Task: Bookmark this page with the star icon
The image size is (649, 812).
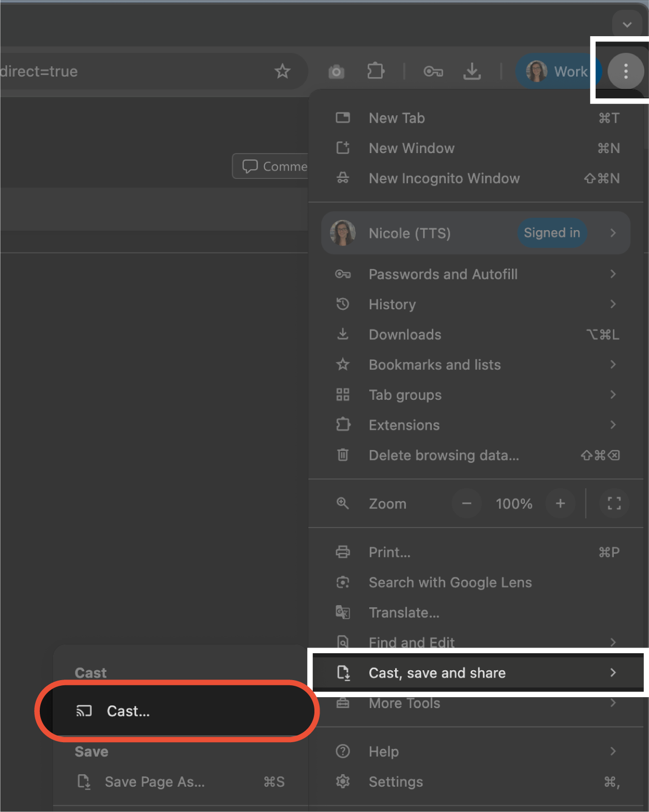Action: [282, 71]
